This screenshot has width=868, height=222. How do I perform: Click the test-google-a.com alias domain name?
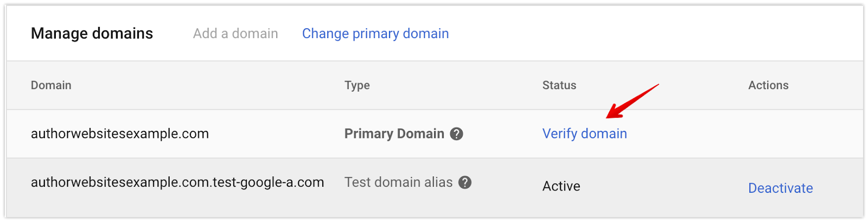tap(177, 182)
